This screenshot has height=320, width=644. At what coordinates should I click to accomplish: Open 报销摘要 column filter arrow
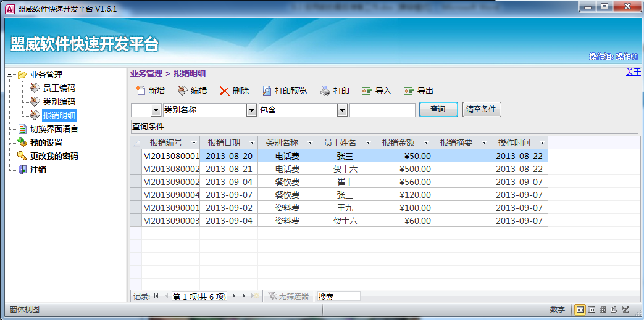[484, 143]
